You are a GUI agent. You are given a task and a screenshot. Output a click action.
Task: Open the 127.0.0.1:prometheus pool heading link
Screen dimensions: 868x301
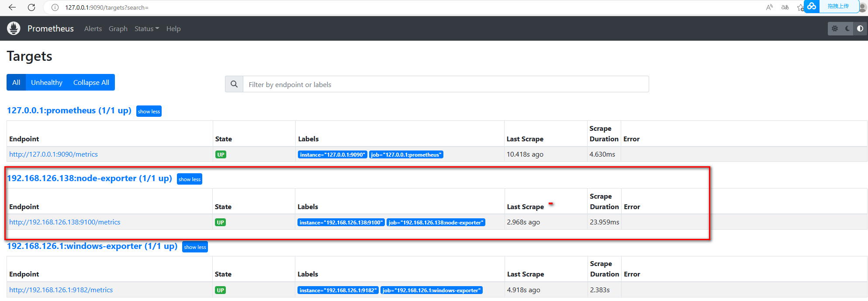tap(69, 110)
